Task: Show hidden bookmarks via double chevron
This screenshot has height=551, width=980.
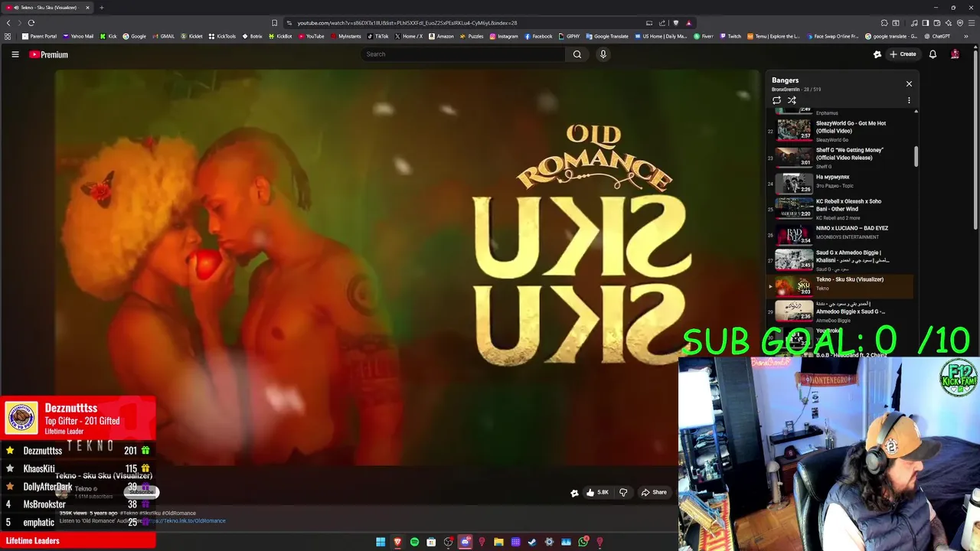Action: (966, 36)
